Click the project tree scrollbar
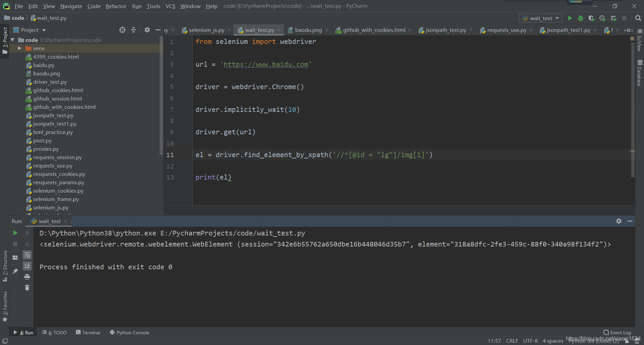 (161, 95)
